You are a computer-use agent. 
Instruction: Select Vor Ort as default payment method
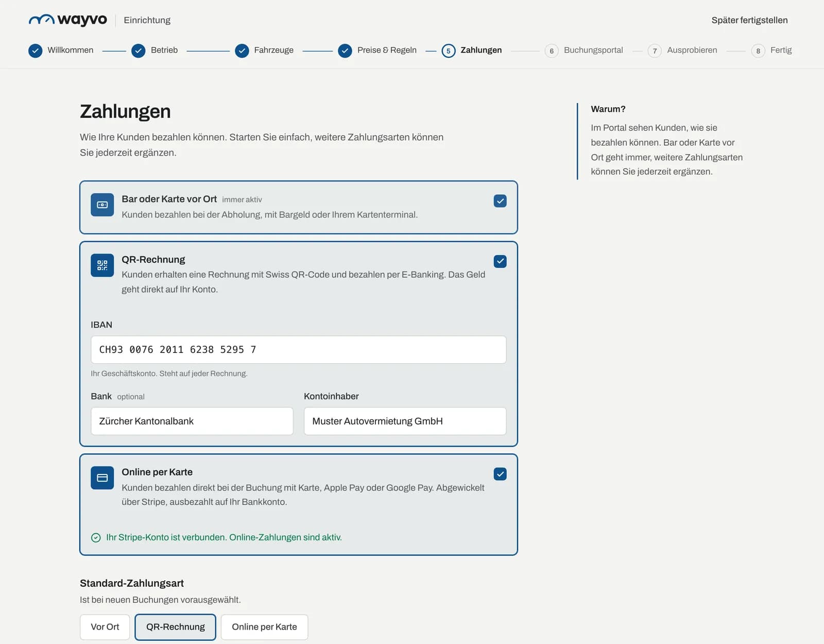[105, 627]
